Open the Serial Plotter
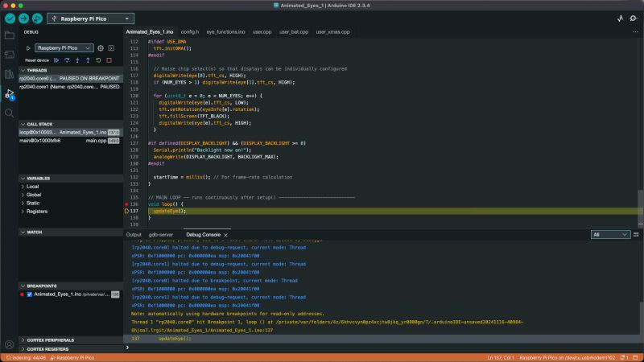 (x=620, y=19)
